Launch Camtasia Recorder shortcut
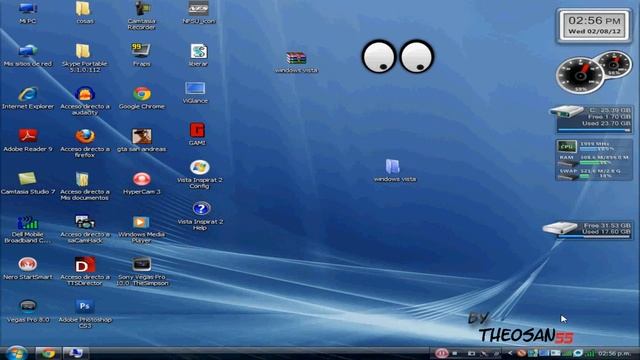Viewport: 640px width, 360px height. (x=141, y=16)
